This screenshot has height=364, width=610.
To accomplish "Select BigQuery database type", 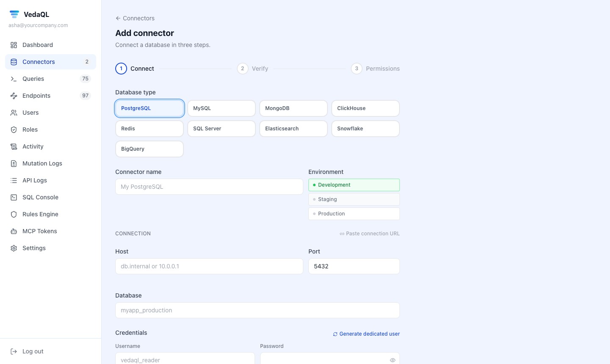I will 150,149.
